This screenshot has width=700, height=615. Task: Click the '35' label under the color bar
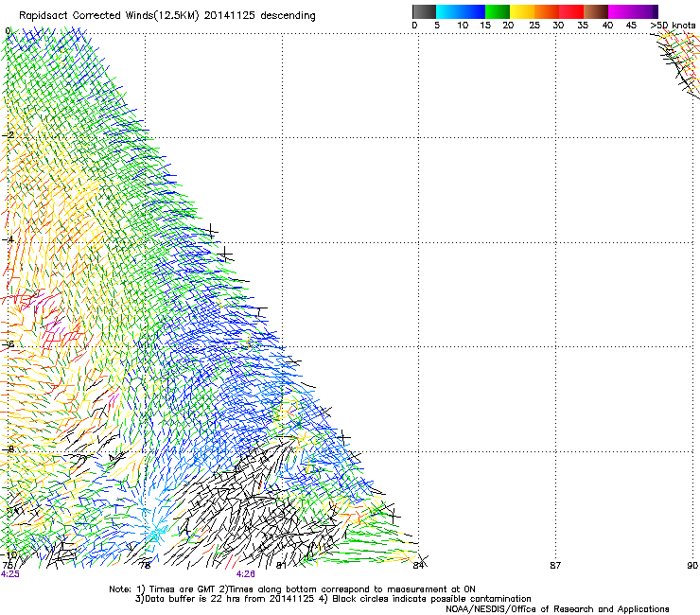click(583, 26)
